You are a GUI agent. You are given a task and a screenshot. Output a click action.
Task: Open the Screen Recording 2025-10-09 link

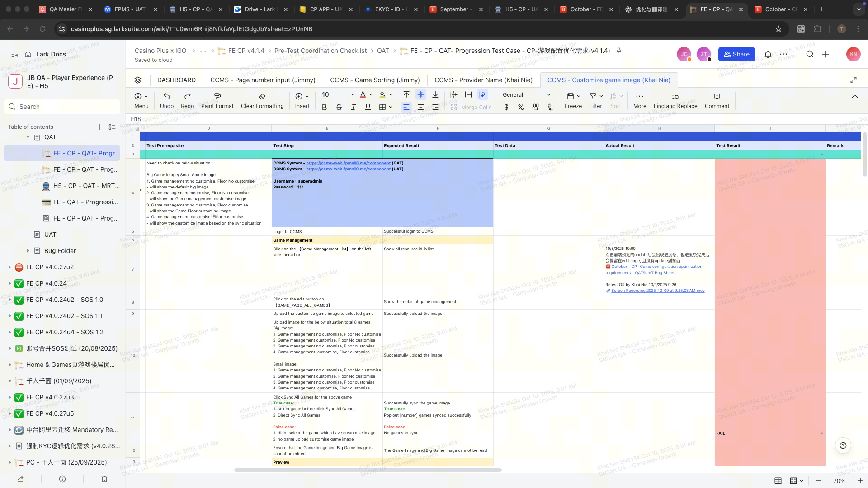(657, 291)
